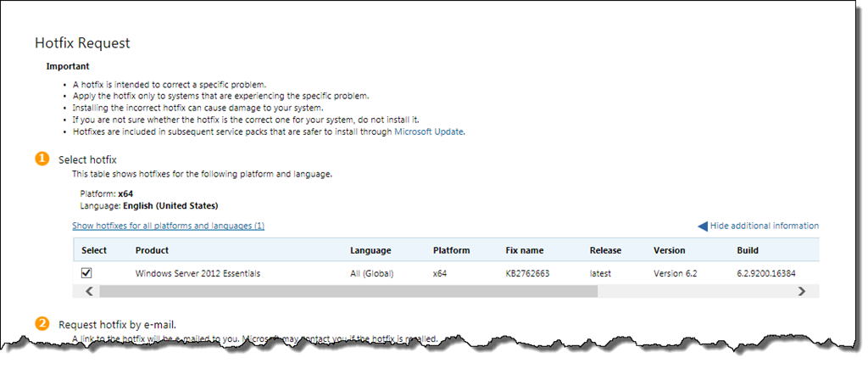Click the x64 platform cell in table
The width and height of the screenshot is (868, 369).
440,273
